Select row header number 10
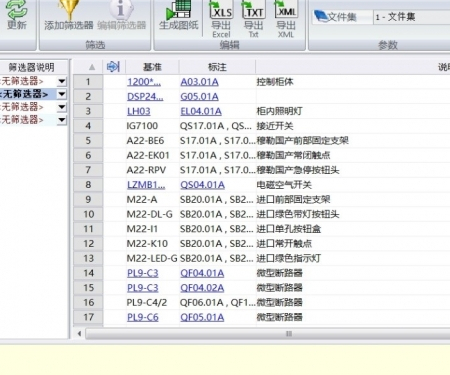The height and width of the screenshot is (375, 450). click(88, 214)
